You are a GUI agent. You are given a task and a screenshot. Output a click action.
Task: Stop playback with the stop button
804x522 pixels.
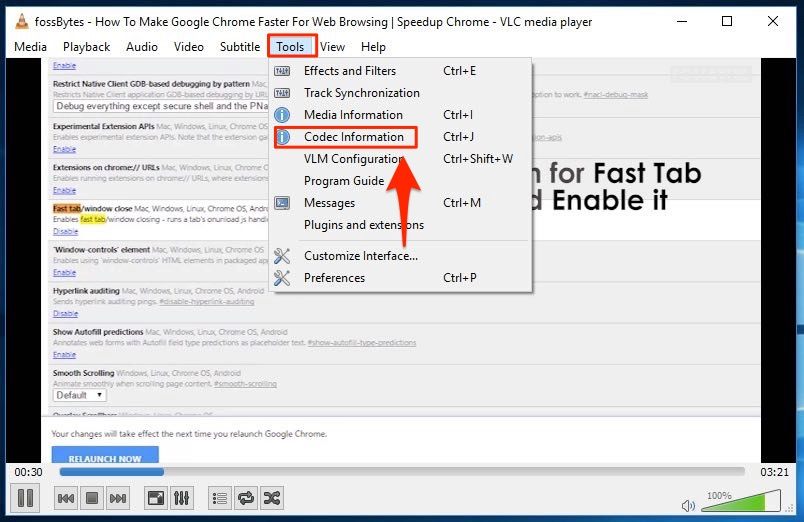point(92,497)
